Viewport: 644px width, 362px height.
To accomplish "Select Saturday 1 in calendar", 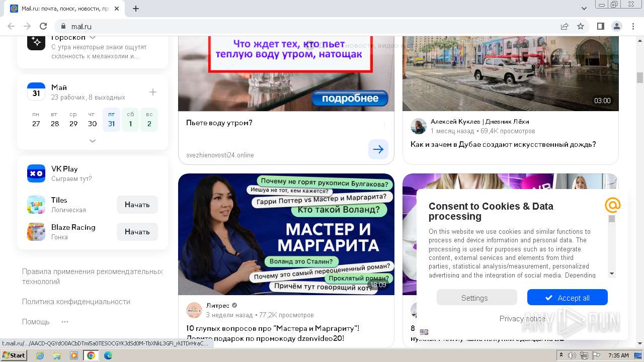I will pyautogui.click(x=130, y=120).
